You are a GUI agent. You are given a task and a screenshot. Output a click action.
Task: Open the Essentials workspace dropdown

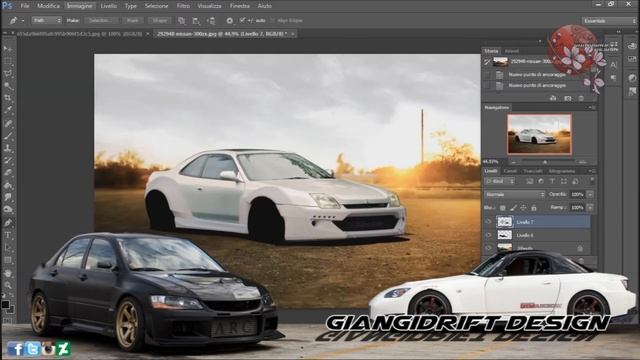click(608, 21)
